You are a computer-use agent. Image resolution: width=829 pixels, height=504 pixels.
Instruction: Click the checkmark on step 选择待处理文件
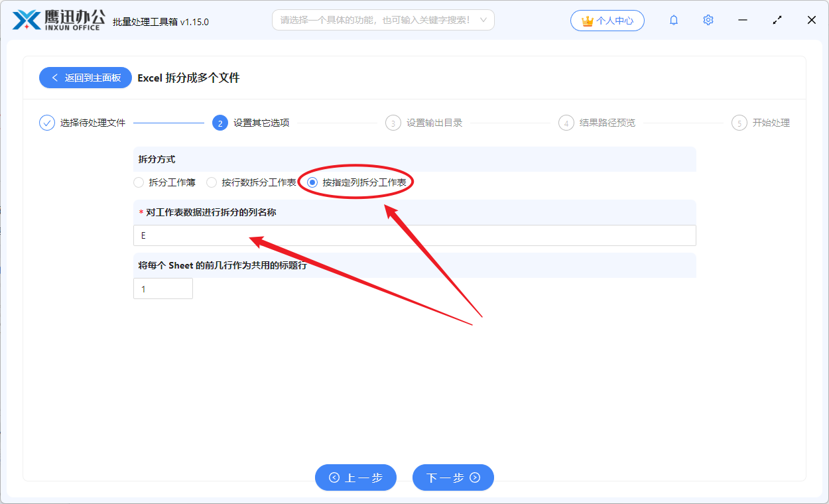(45, 122)
